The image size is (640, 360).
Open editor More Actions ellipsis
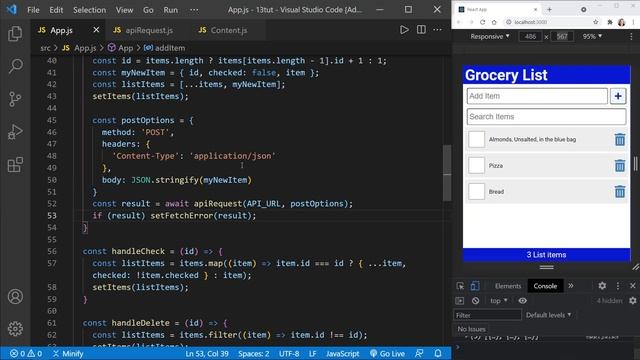tap(437, 30)
